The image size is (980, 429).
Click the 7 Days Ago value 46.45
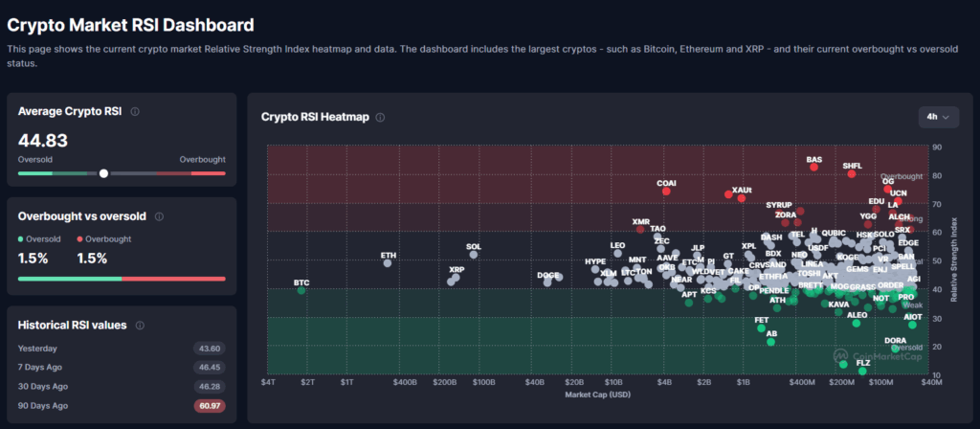pyautogui.click(x=210, y=367)
